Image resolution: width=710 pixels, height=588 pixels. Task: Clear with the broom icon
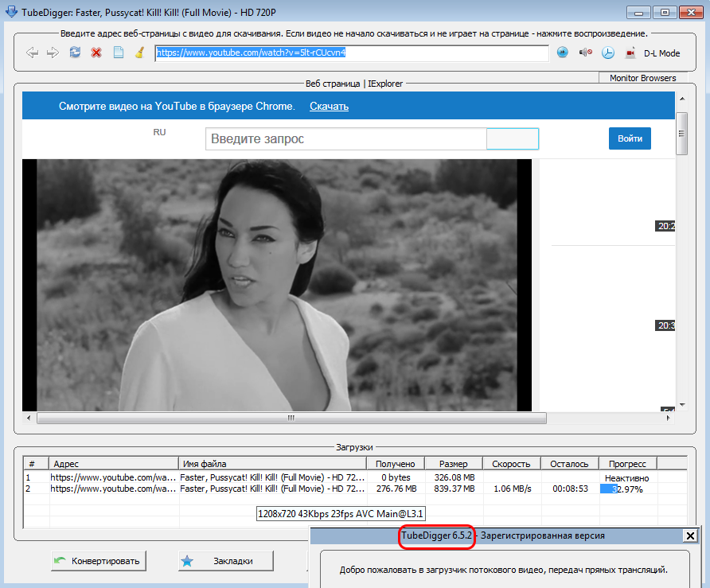[x=139, y=53]
